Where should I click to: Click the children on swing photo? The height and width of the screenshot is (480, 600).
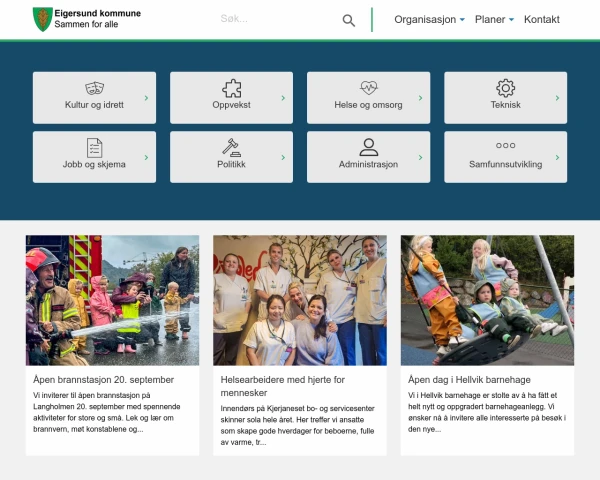pyautogui.click(x=487, y=300)
